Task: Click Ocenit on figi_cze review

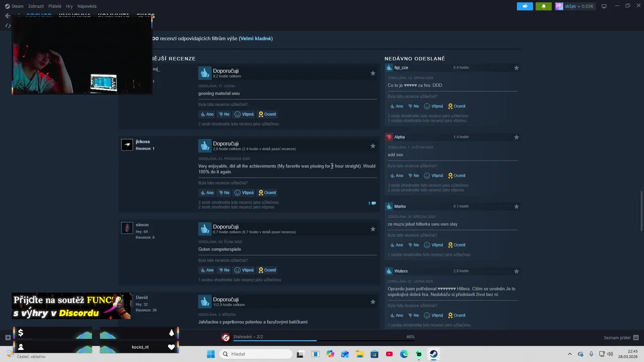Action: coord(457,106)
